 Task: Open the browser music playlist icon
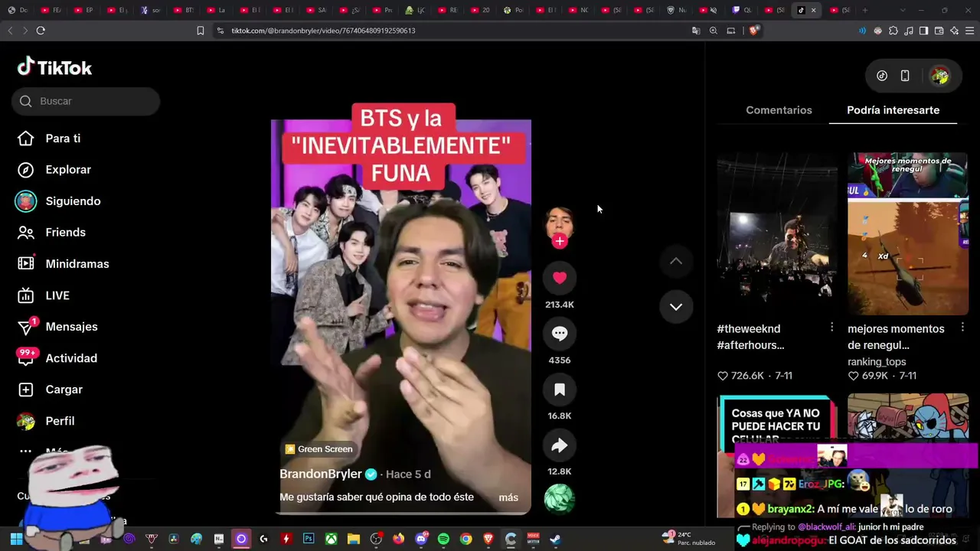point(909,31)
